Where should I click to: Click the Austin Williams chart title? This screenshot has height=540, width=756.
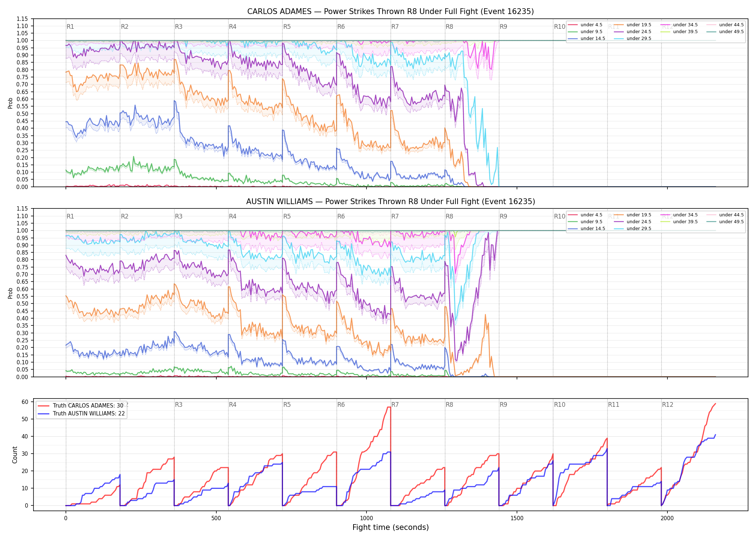(x=391, y=202)
